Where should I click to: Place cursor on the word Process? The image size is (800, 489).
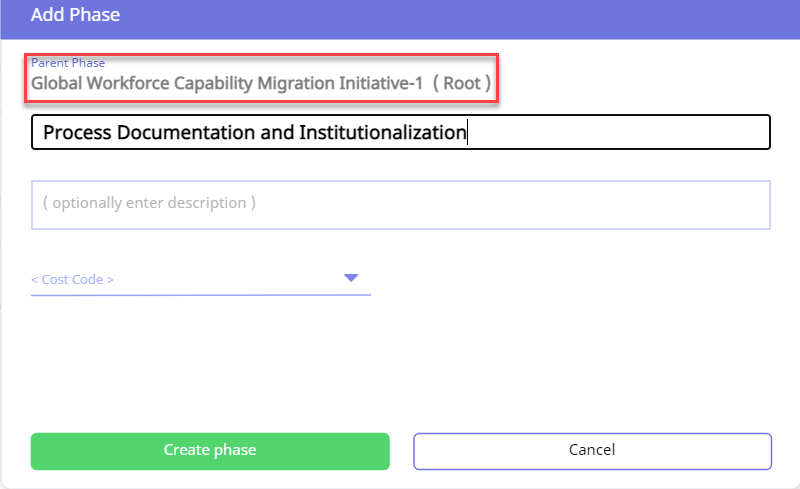[77, 133]
